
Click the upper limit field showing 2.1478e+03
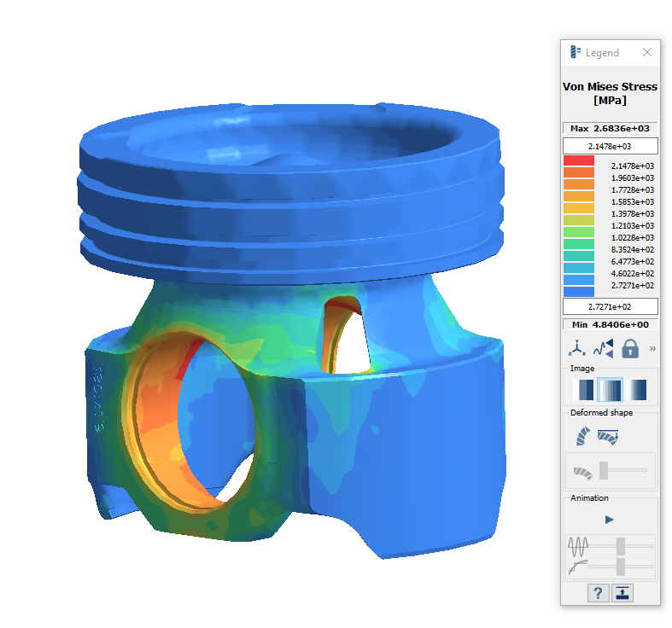(x=610, y=146)
